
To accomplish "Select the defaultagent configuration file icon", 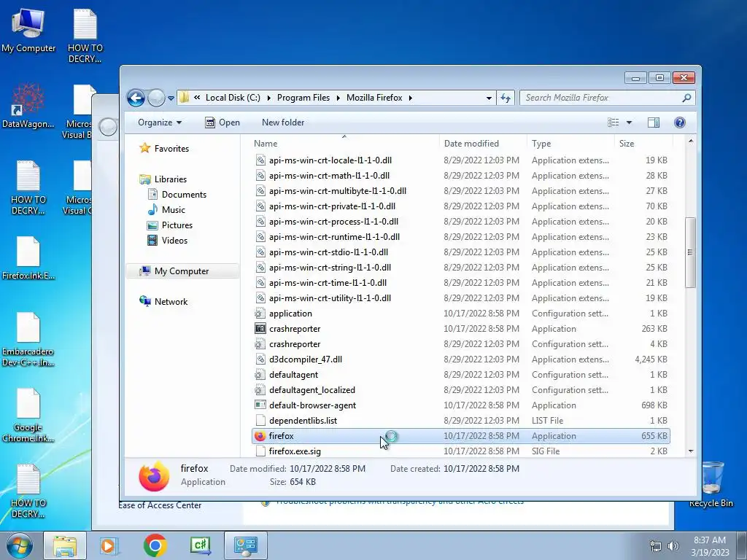I will point(260,375).
